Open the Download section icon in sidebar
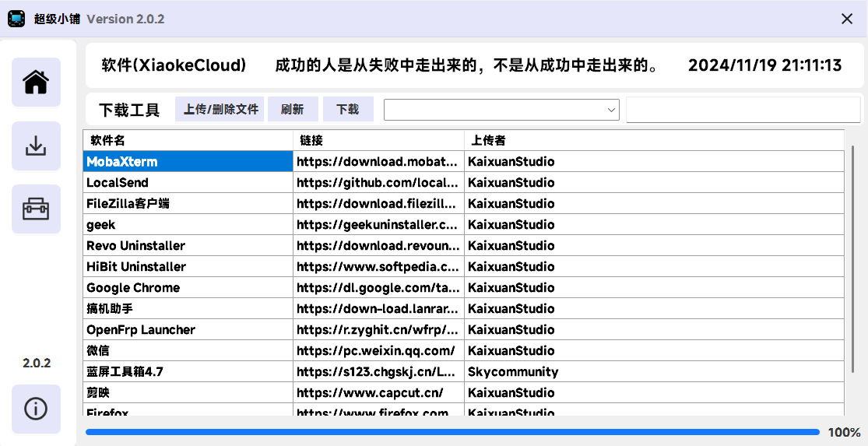The width and height of the screenshot is (868, 446). (36, 146)
